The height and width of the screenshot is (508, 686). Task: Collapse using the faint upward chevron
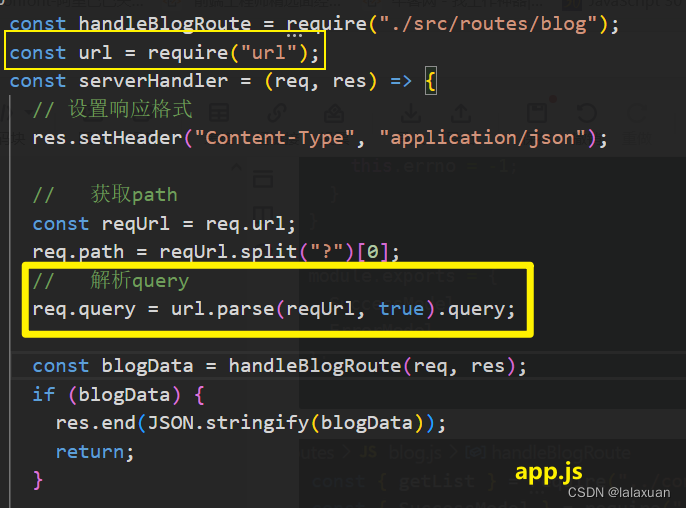[x=236, y=167]
